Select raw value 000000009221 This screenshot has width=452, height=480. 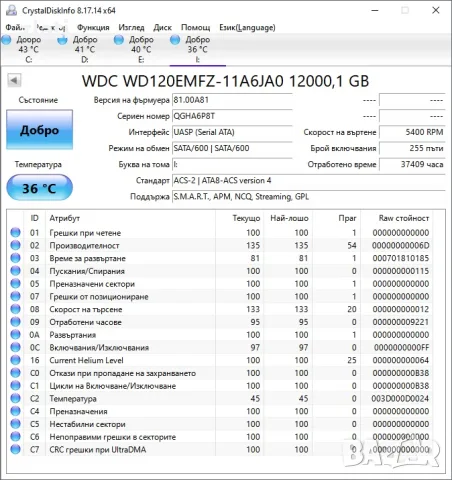(x=401, y=322)
